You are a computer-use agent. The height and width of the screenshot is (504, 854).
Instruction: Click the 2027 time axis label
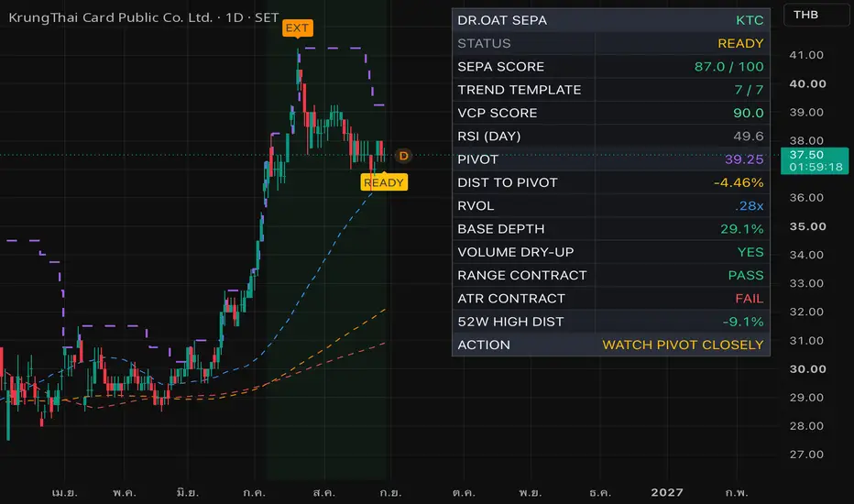[x=667, y=493]
